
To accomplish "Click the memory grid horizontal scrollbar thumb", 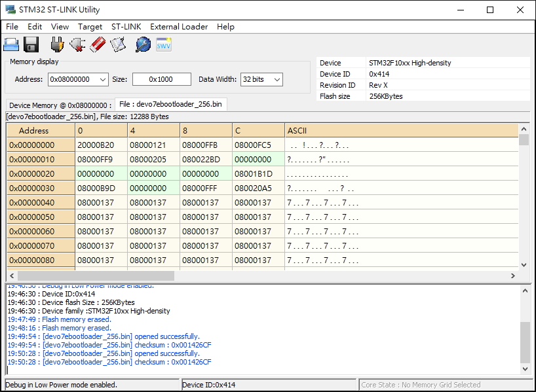I will tap(96, 276).
